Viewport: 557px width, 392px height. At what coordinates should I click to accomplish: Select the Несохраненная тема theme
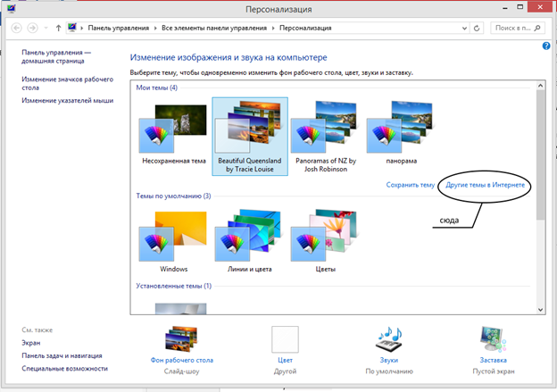coord(174,135)
